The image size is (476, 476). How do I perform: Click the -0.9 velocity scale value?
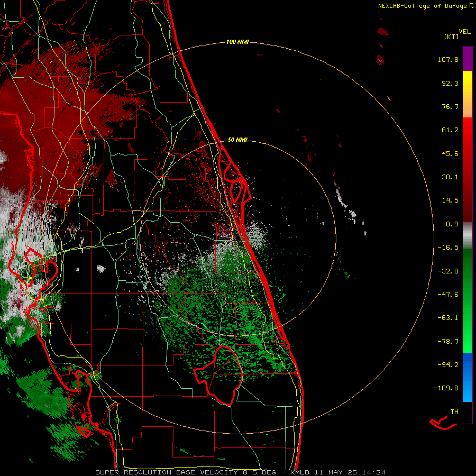pyautogui.click(x=450, y=224)
